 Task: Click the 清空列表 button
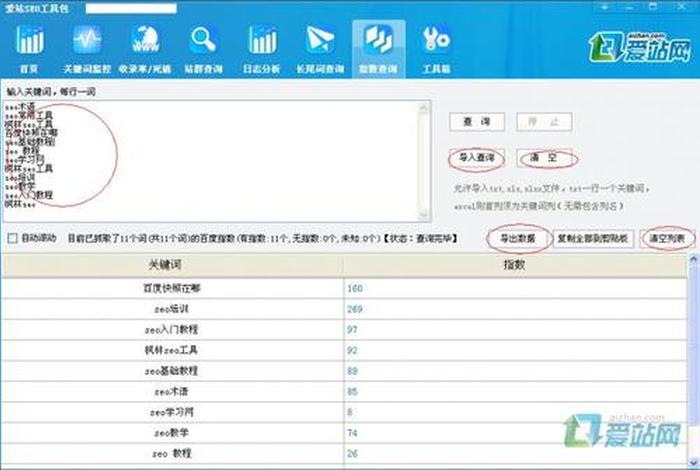pyautogui.click(x=667, y=238)
